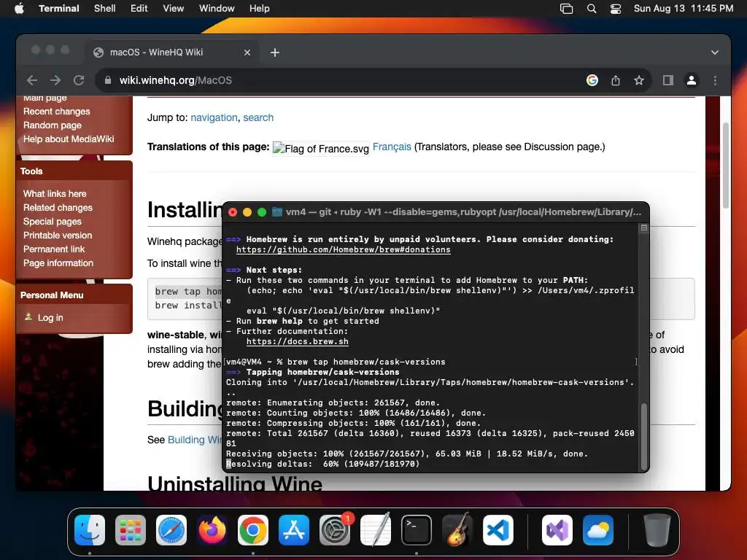The image size is (747, 560).
Task: Open the Apple menu
Action: point(19,9)
